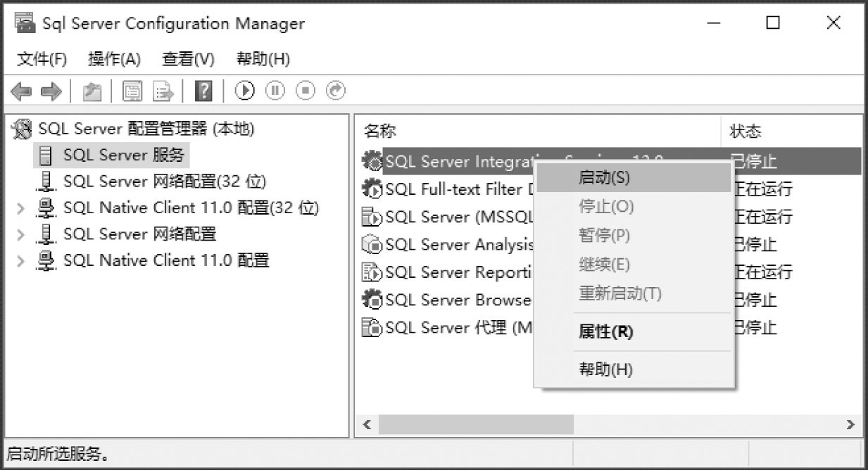Image resolution: width=868 pixels, height=470 pixels.
Task: Go back with the toolbar back arrow
Action: 21,91
